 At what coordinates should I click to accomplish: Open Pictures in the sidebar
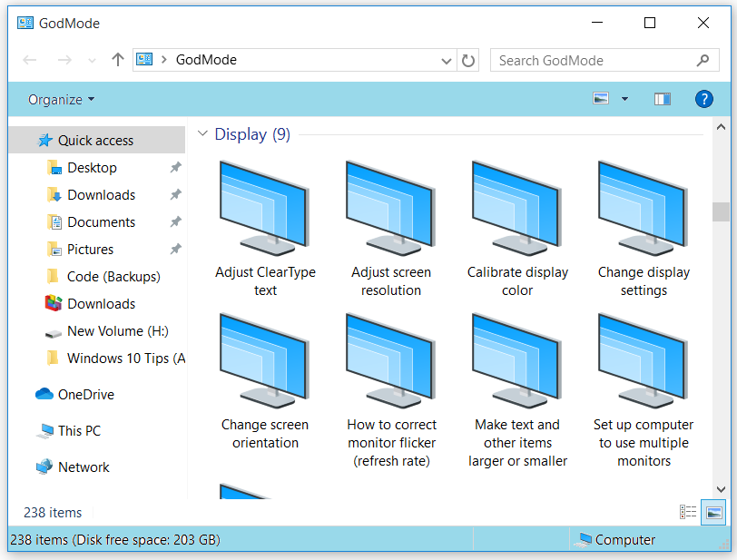click(90, 250)
